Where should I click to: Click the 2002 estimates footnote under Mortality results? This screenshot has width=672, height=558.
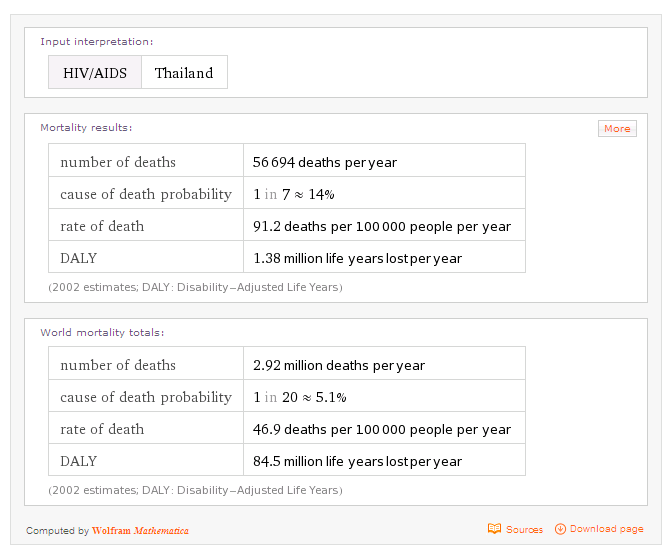pos(195,287)
